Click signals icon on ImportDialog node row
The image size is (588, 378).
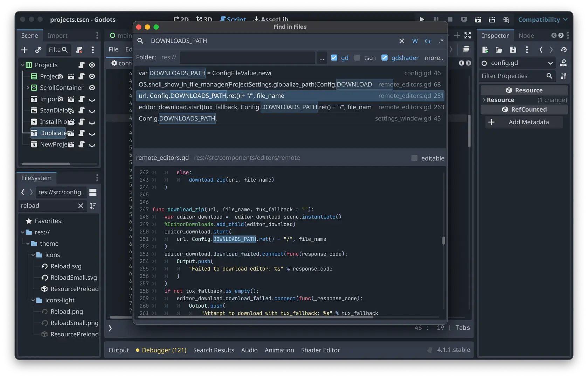tap(61, 99)
